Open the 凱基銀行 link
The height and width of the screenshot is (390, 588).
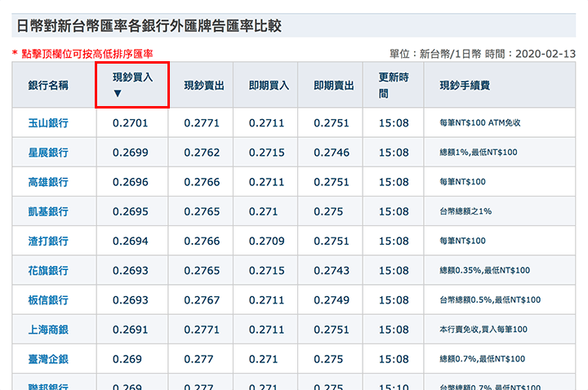[x=48, y=211]
